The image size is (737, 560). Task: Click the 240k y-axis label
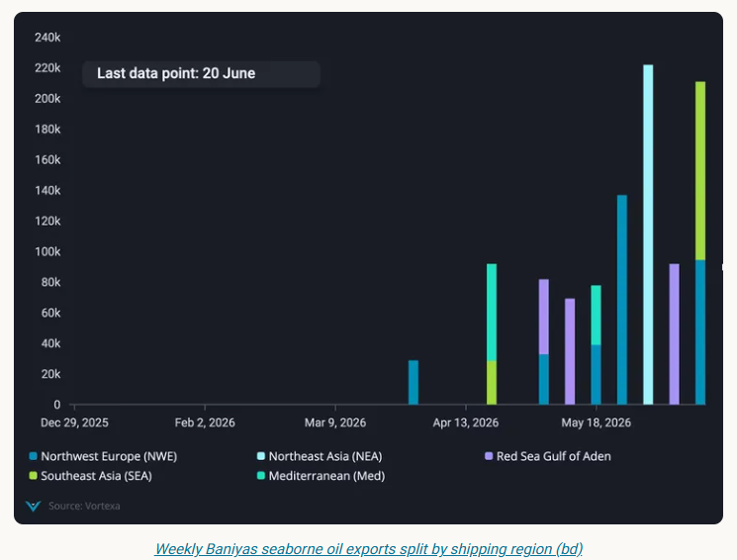coord(47,38)
